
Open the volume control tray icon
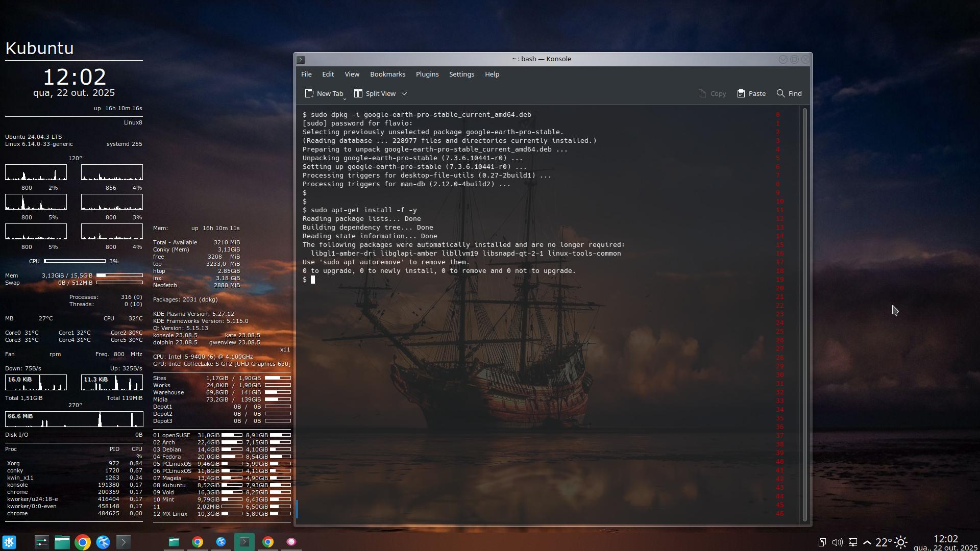pos(837,542)
